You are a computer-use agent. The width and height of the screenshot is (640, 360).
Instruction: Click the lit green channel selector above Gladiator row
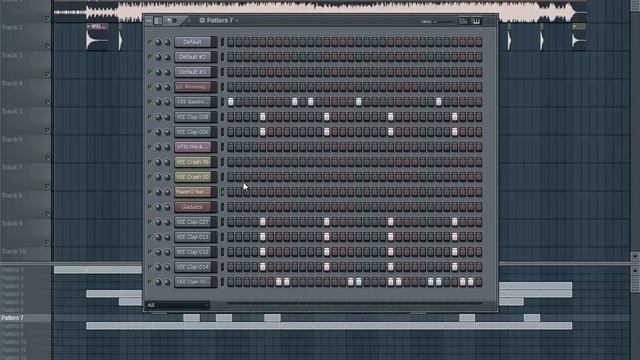(222, 192)
